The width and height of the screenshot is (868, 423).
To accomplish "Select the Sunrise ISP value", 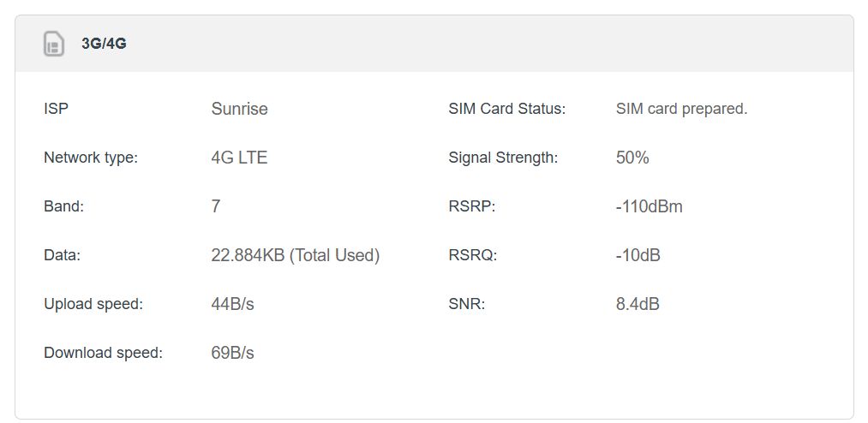I will pos(239,109).
